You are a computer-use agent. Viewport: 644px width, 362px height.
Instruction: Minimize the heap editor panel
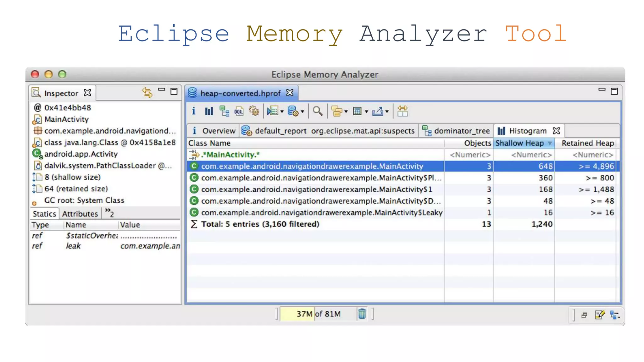click(602, 90)
